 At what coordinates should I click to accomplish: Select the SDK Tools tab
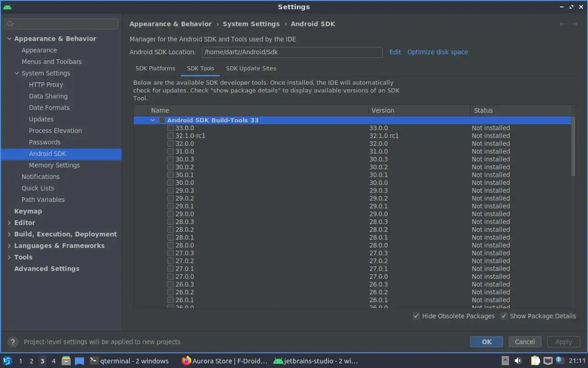pyautogui.click(x=200, y=68)
